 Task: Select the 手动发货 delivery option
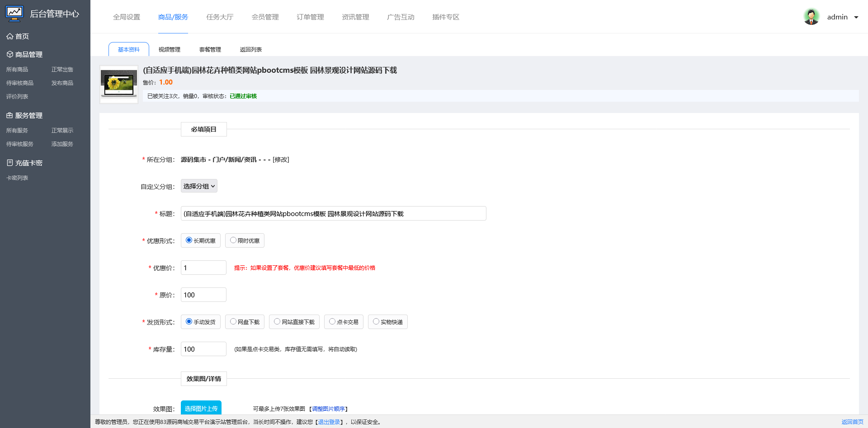pos(189,321)
